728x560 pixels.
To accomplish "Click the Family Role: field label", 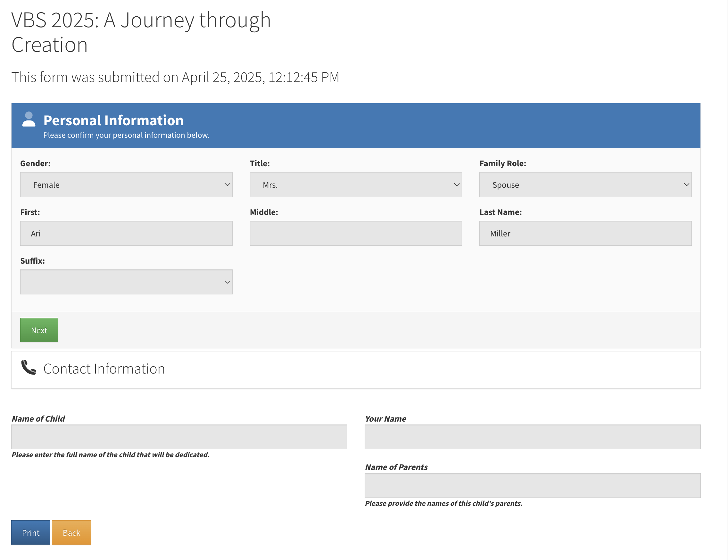I will coord(503,163).
